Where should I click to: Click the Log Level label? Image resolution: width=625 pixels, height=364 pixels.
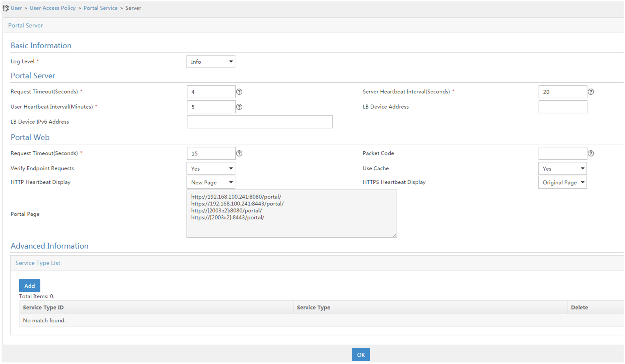click(x=22, y=61)
